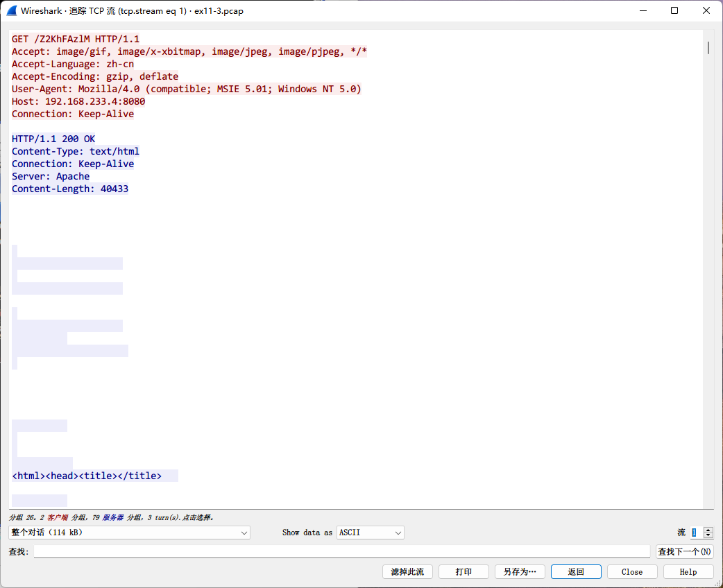Increase the stream number with up arrow
Image resolution: width=723 pixels, height=588 pixels.
tap(708, 530)
